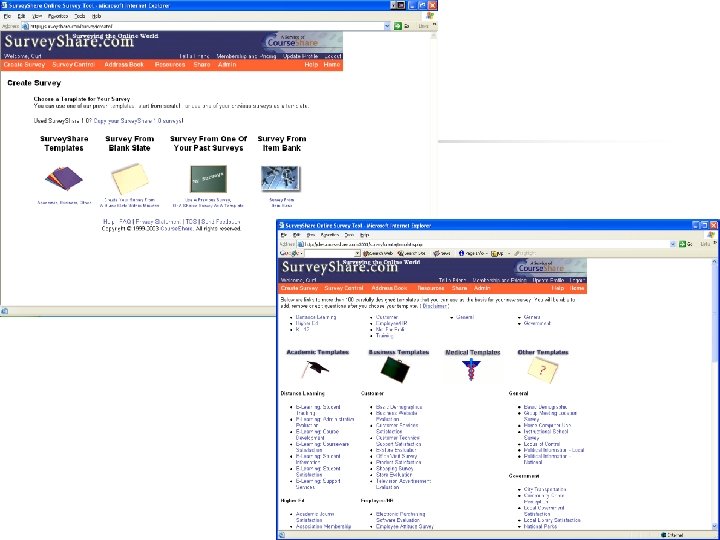Click the Shopping Survey template link
The image size is (720, 540).
tap(394, 469)
